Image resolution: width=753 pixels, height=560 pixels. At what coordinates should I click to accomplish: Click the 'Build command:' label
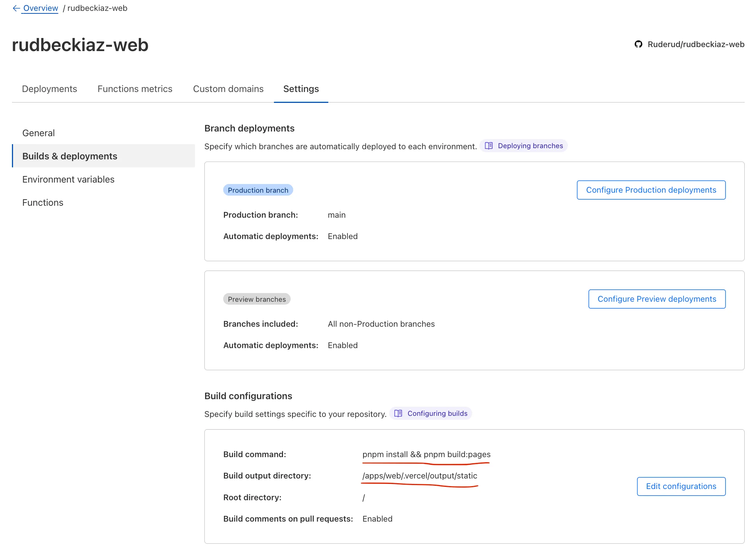click(x=254, y=454)
